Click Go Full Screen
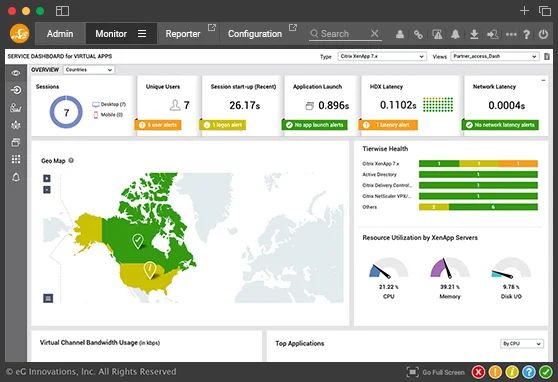 click(x=436, y=372)
